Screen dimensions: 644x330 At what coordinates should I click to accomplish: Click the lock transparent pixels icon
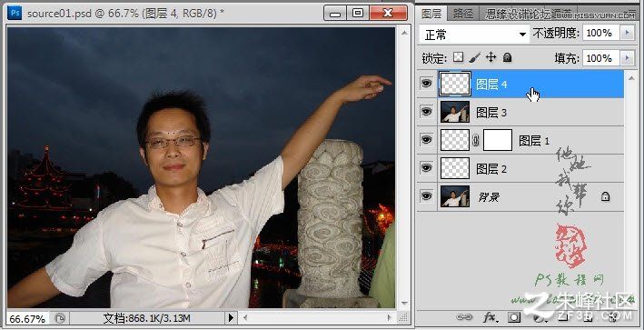pos(458,57)
